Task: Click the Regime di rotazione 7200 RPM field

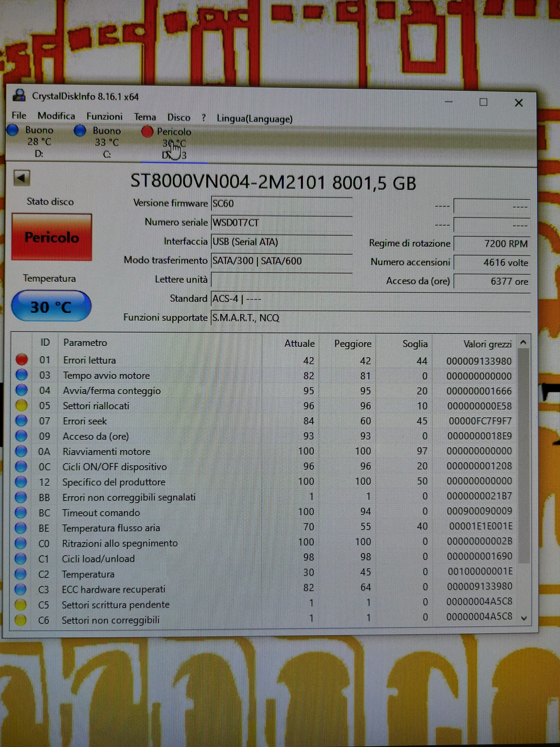Action: (x=492, y=243)
